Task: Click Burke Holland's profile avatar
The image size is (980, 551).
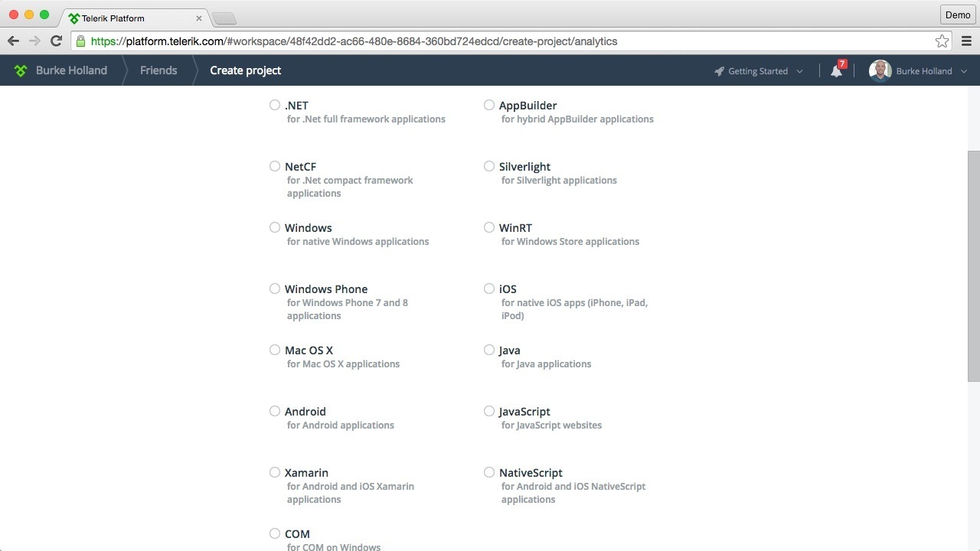Action: pyautogui.click(x=880, y=71)
